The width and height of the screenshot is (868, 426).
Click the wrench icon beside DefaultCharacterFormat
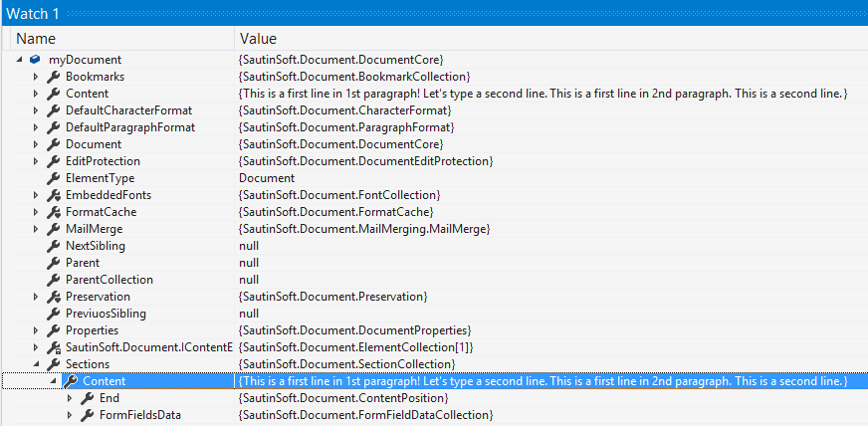(54, 110)
